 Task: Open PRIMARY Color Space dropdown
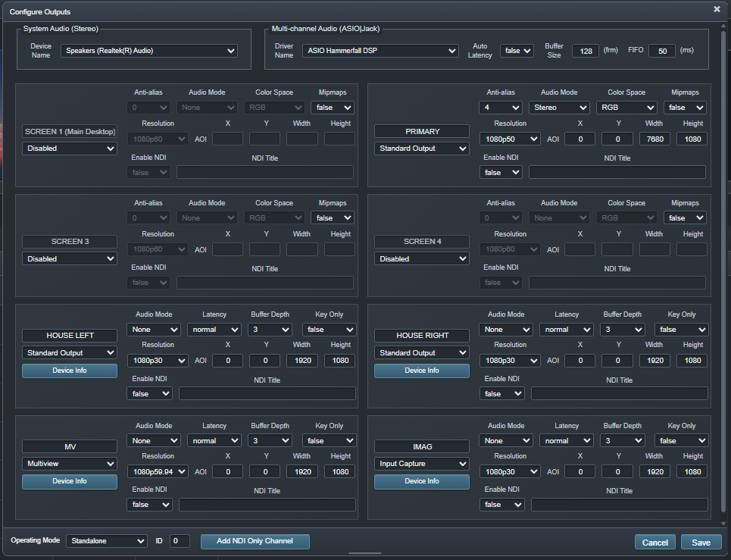coord(626,108)
